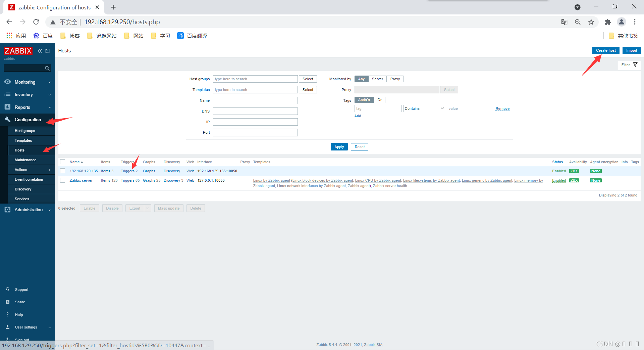Click the Configuration wrench icon
This screenshot has width=644, height=350.
[x=7, y=120]
